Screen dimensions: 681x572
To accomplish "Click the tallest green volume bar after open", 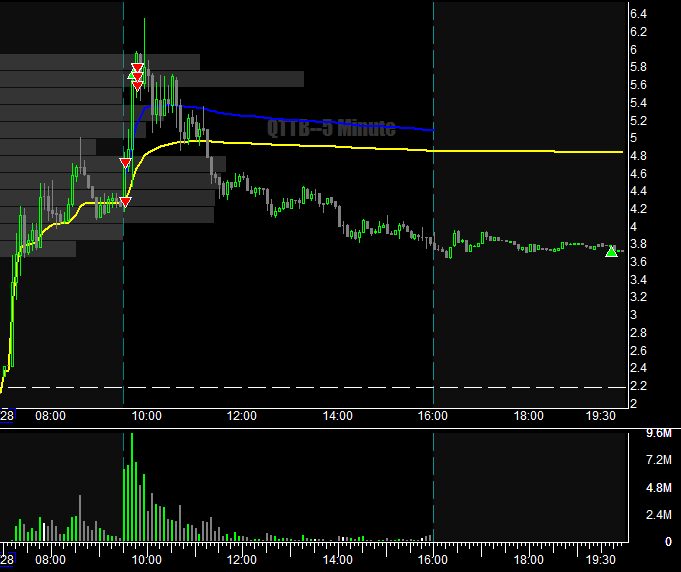I will pyautogui.click(x=132, y=487).
